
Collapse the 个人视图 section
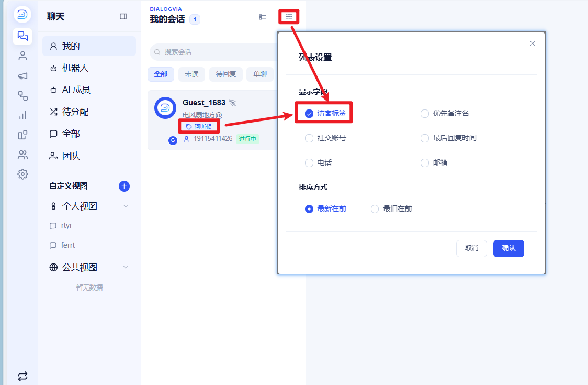126,206
